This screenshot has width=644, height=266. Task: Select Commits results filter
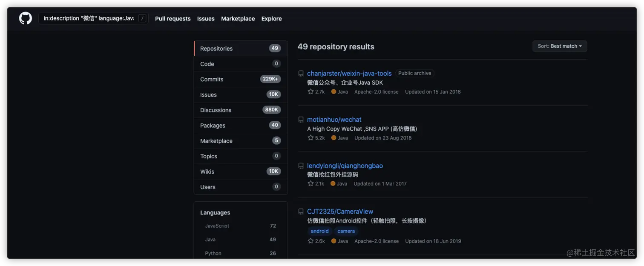tap(241, 79)
